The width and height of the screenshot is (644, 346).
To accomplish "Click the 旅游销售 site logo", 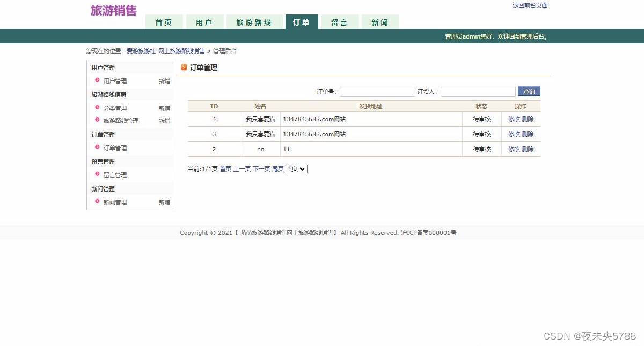I will click(114, 11).
